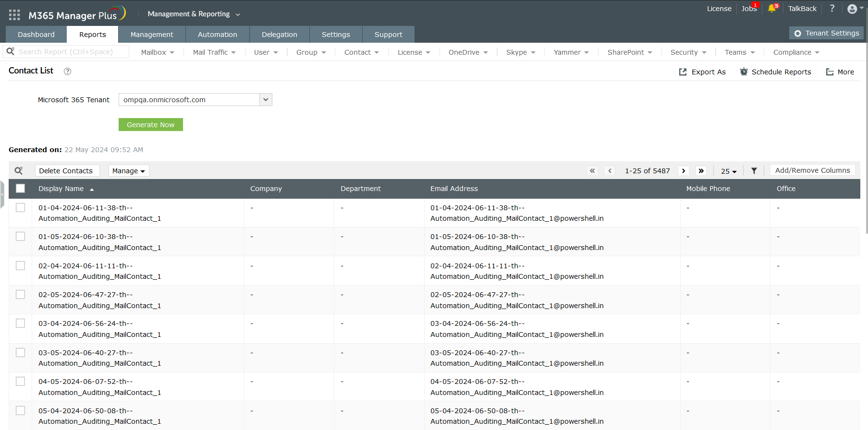Open Contact List help icon
Screen dimensions: 868x430
pyautogui.click(x=68, y=72)
